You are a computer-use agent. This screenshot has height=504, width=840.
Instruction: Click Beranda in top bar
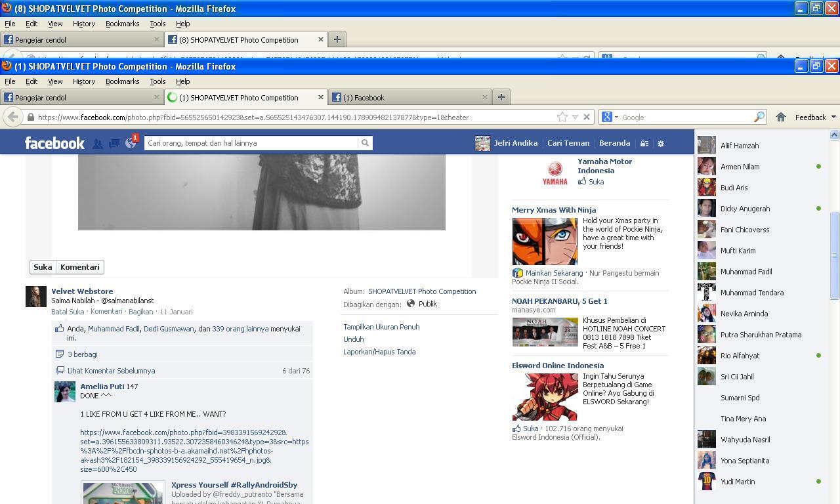[614, 143]
